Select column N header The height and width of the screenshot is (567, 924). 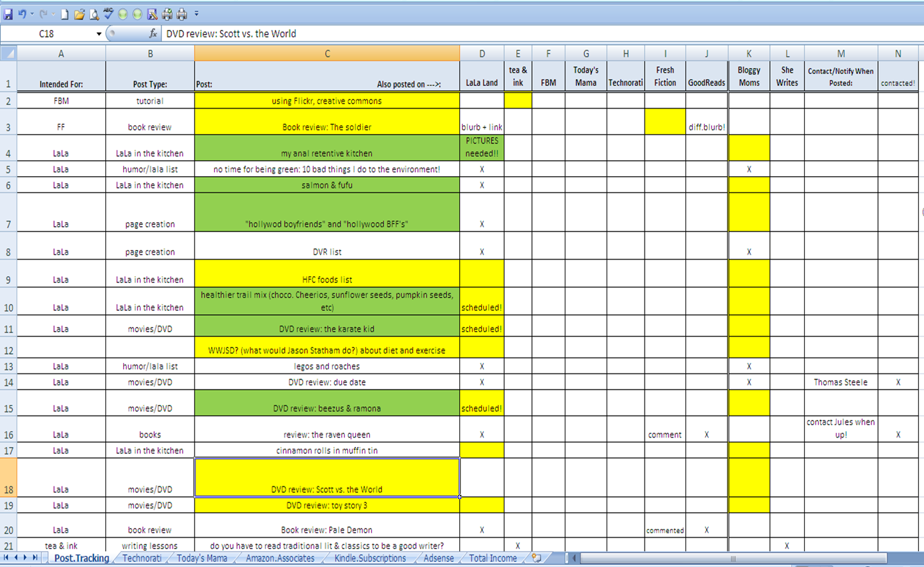tap(898, 53)
